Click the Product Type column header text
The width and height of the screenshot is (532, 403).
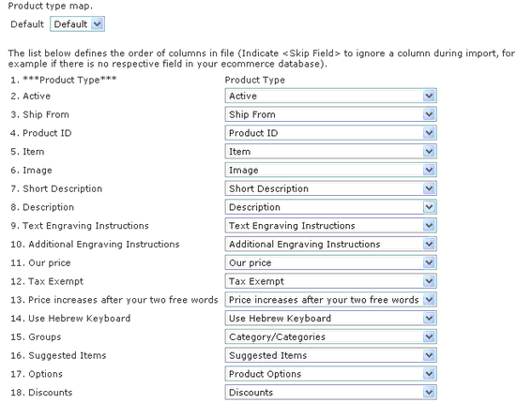(255, 80)
